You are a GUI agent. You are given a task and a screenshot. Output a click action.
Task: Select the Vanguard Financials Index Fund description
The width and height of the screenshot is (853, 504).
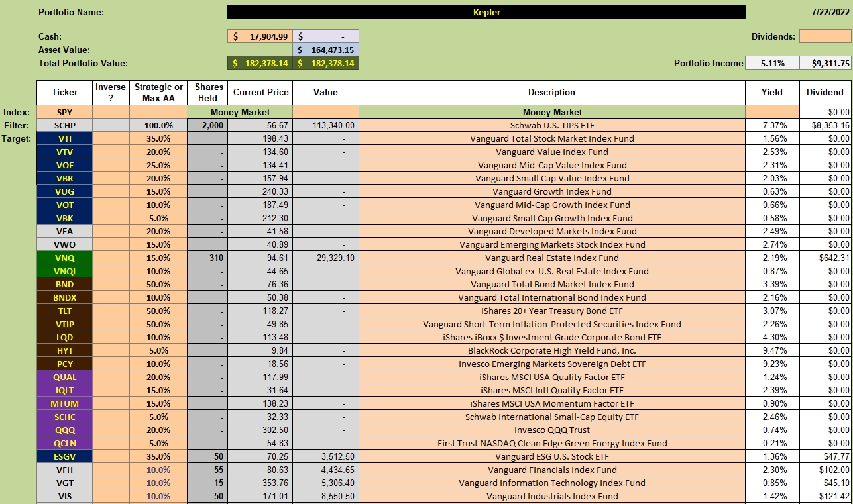coord(551,470)
